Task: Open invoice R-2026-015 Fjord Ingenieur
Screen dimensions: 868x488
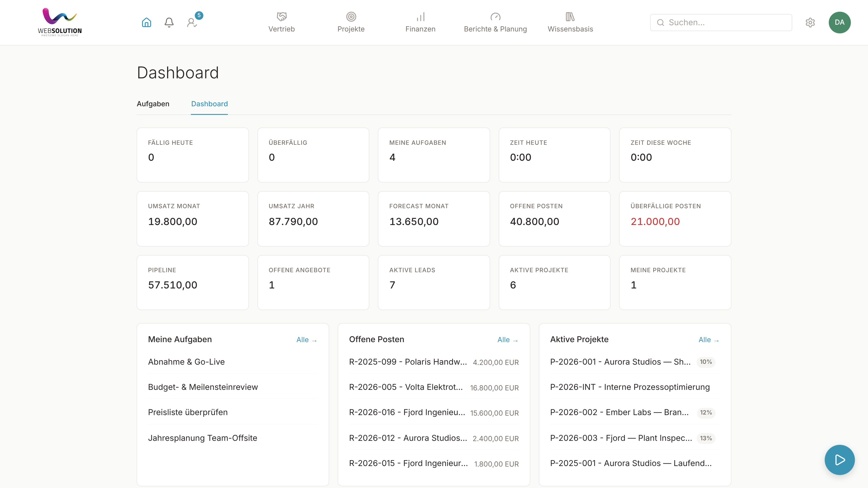Action: click(434, 463)
